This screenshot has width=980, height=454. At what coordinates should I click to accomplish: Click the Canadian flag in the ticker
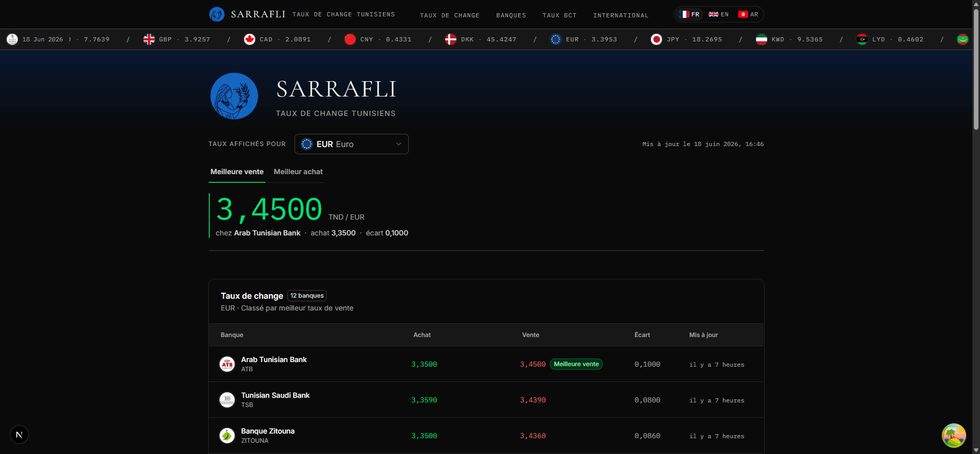coord(250,39)
